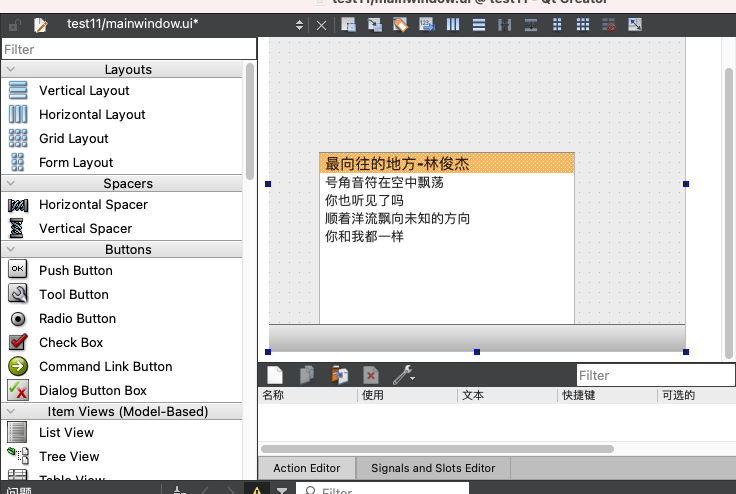Click the status bar of the designed form
This screenshot has height=494, width=736.
(477, 338)
